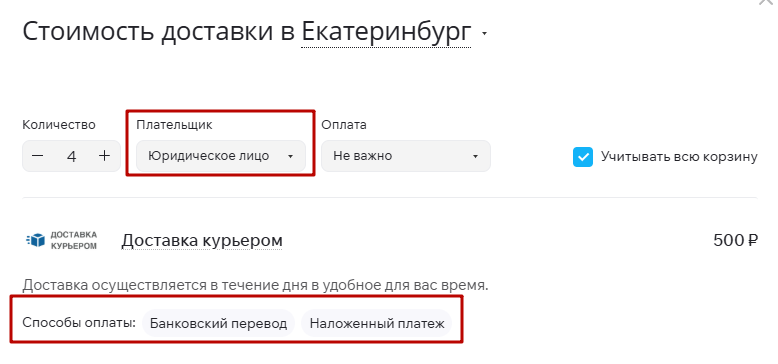Click the Количество label
This screenshot has width=778, height=364.
pyautogui.click(x=59, y=124)
